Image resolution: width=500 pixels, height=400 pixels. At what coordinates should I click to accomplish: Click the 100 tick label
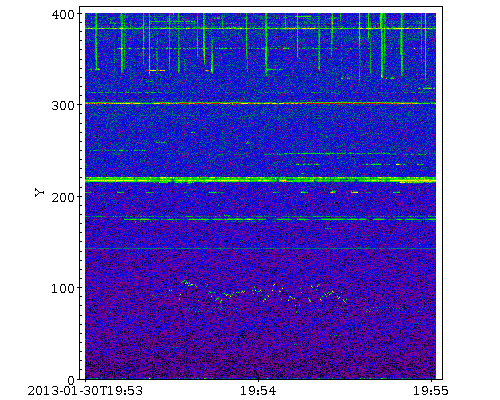click(x=64, y=288)
